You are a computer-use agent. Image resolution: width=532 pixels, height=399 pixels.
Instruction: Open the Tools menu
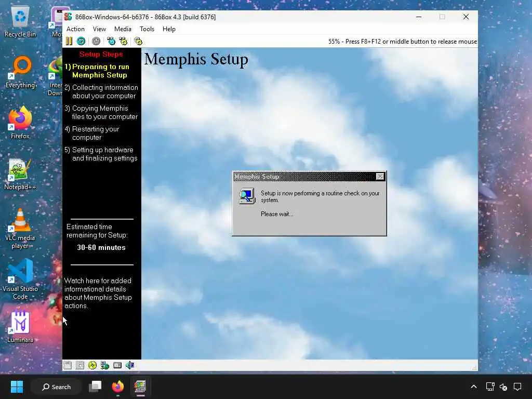coord(147,29)
